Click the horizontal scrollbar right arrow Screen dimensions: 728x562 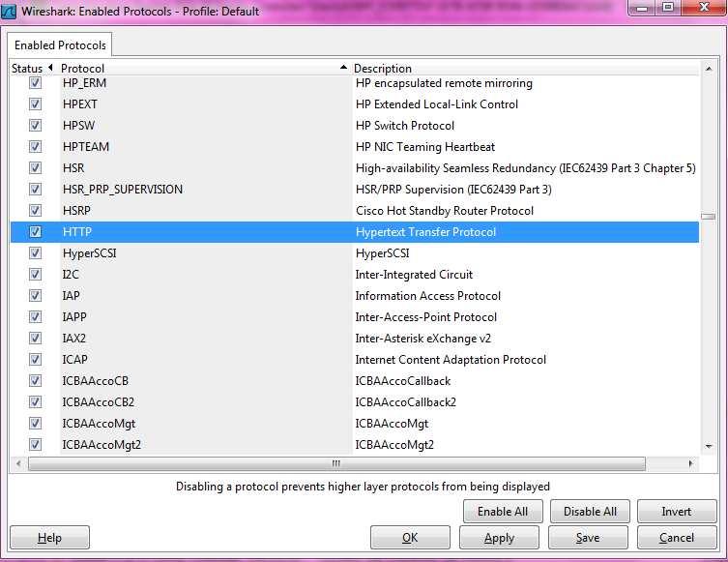coord(691,463)
